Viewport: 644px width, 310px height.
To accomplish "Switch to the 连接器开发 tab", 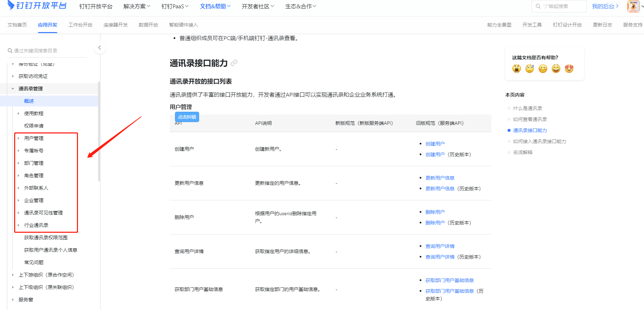I will pos(116,25).
